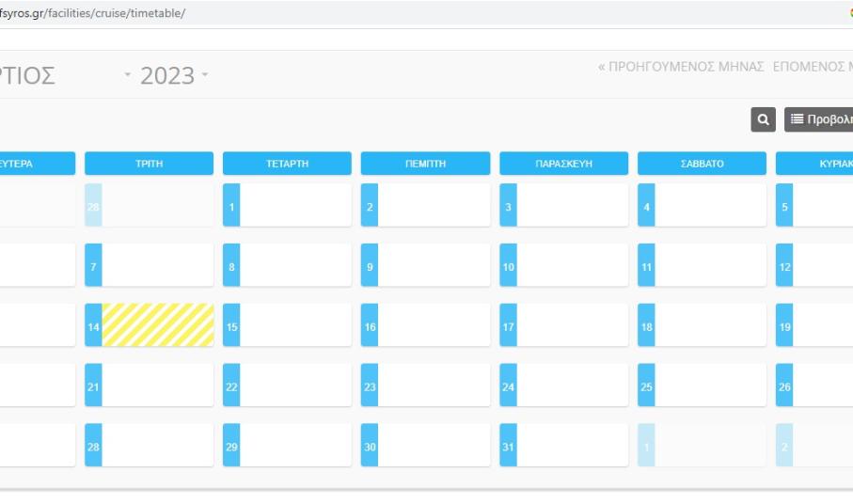Open the list view button beside search
Image resolution: width=853 pixels, height=504 pixels.
[819, 119]
